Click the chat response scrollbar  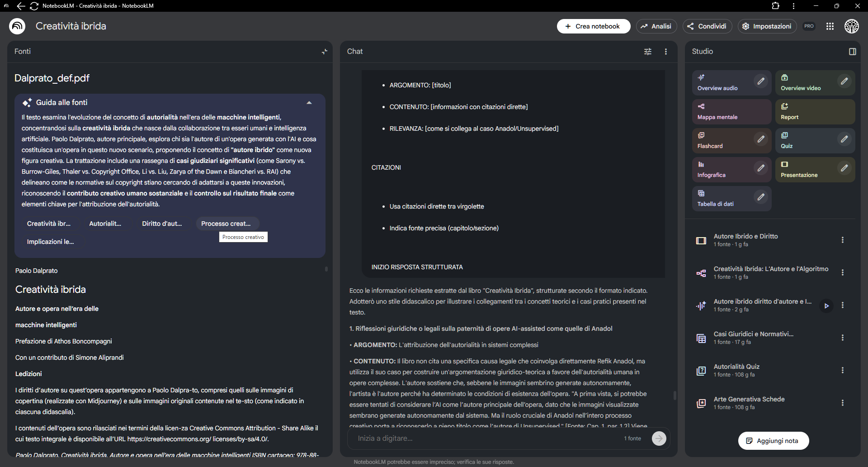675,396
